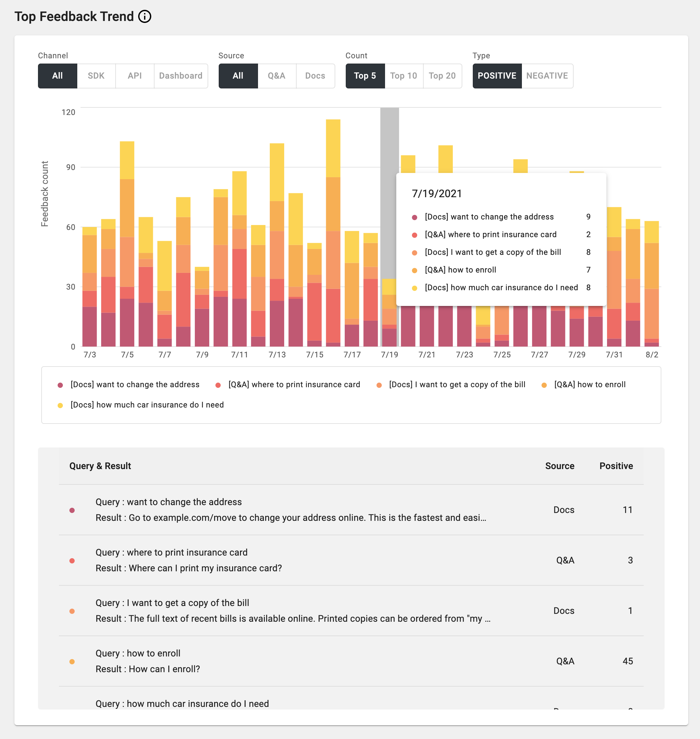Image resolution: width=700 pixels, height=739 pixels.
Task: Click the info icon beside Top Feedback Trend
Action: point(145,16)
